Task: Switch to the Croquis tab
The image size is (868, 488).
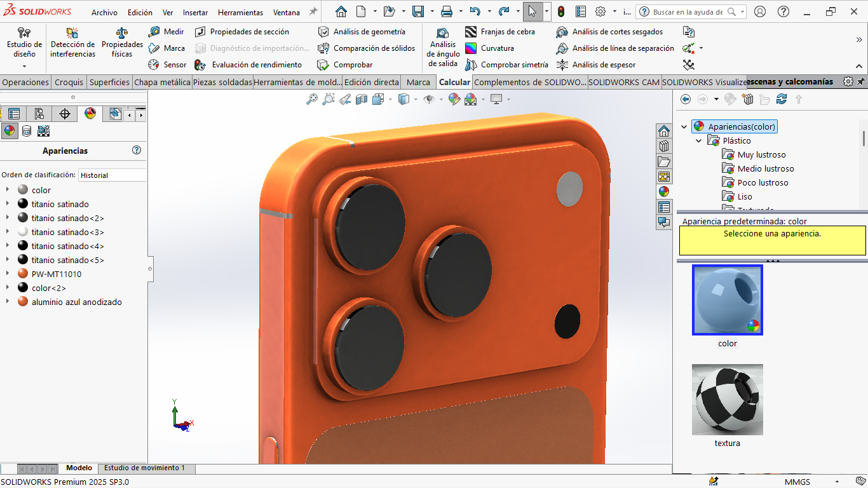Action: pyautogui.click(x=69, y=82)
